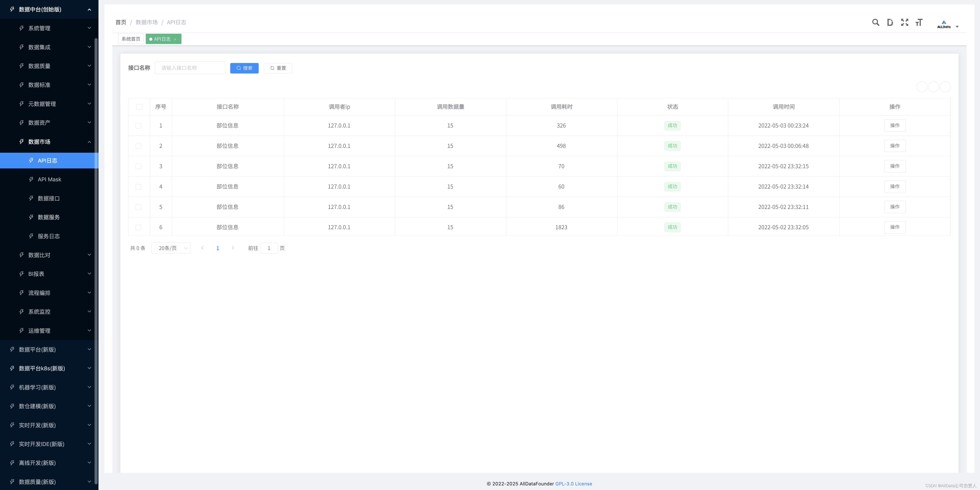The image size is (980, 490).
Task: Click the API Mask sidebar icon item
Action: pyautogui.click(x=49, y=179)
